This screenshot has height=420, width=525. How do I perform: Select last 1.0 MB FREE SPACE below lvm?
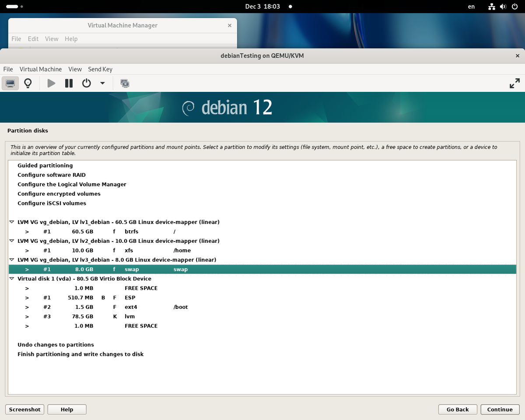tap(262, 326)
